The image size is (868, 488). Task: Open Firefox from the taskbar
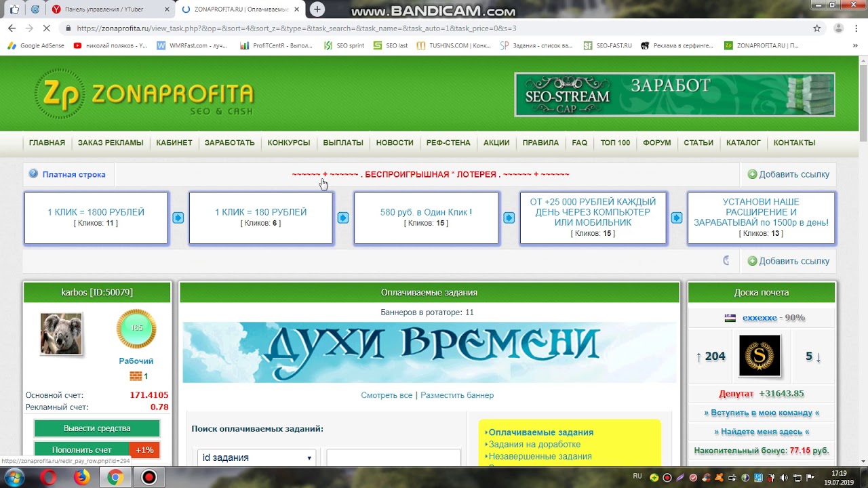pos(81,478)
